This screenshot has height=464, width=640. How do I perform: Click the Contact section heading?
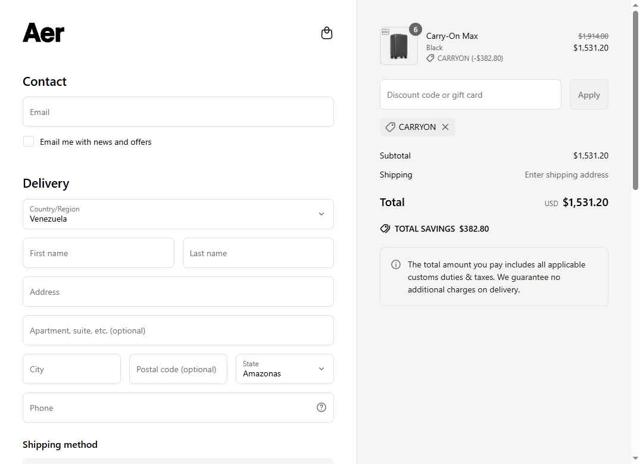coord(44,81)
